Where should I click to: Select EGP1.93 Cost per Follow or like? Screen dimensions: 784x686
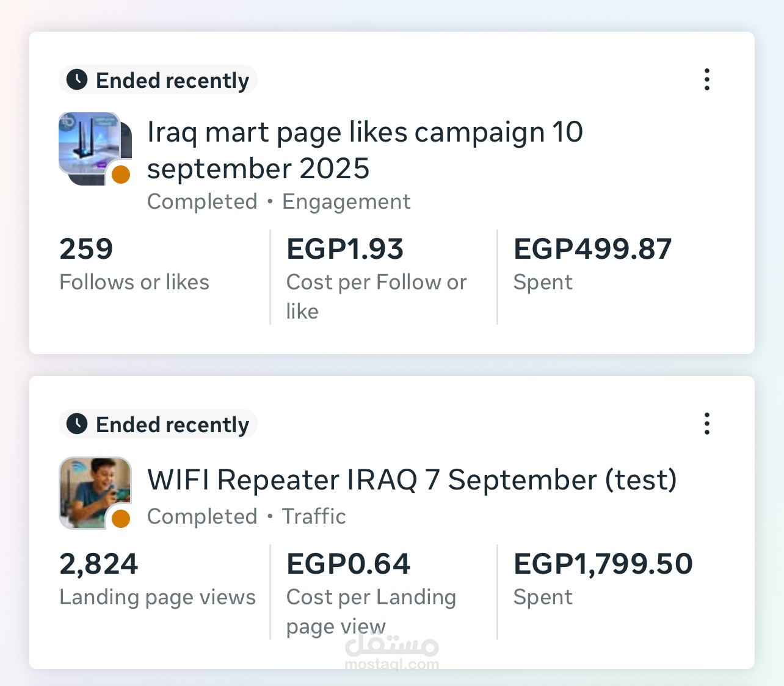point(376,276)
